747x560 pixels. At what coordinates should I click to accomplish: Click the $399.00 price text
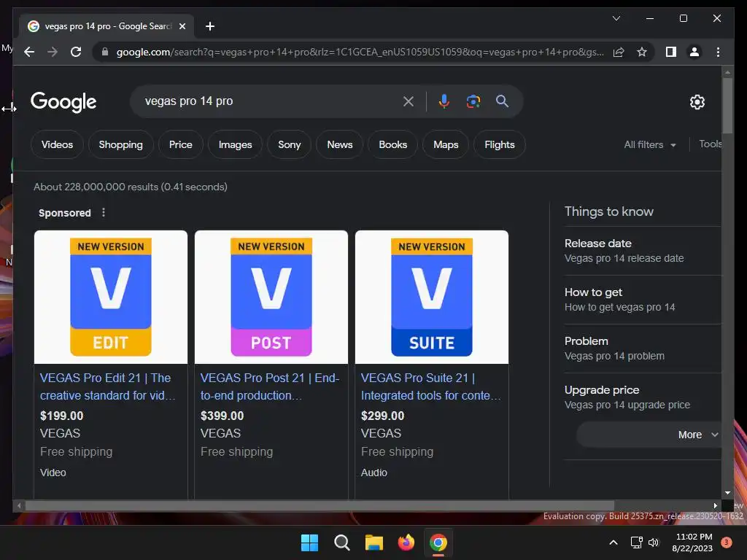click(222, 415)
